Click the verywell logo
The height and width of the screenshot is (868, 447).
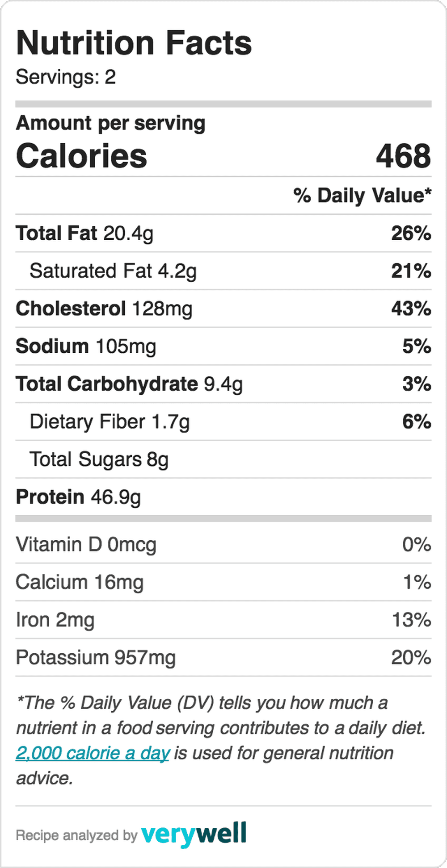coord(194,834)
